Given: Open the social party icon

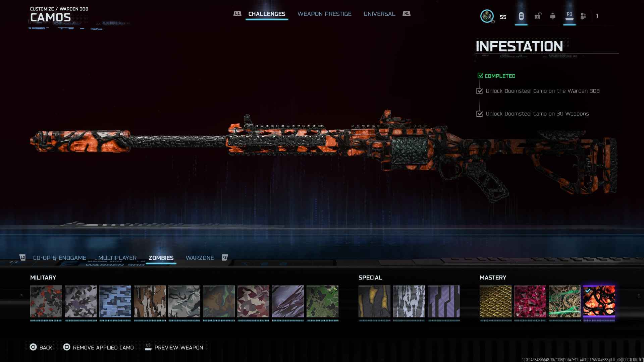Looking at the screenshot, I should (x=583, y=16).
